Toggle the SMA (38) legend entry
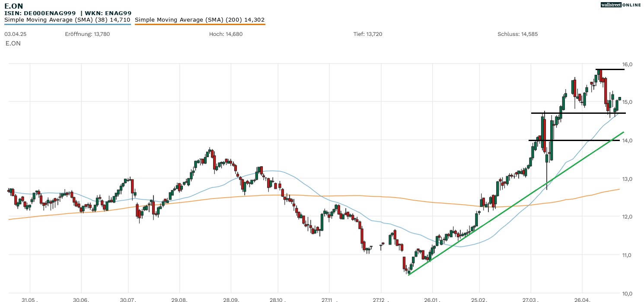The image size is (644, 302). [x=67, y=19]
